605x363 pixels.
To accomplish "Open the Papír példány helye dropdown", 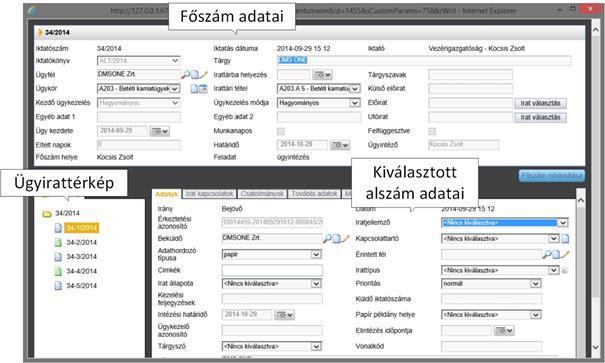I will (536, 315).
